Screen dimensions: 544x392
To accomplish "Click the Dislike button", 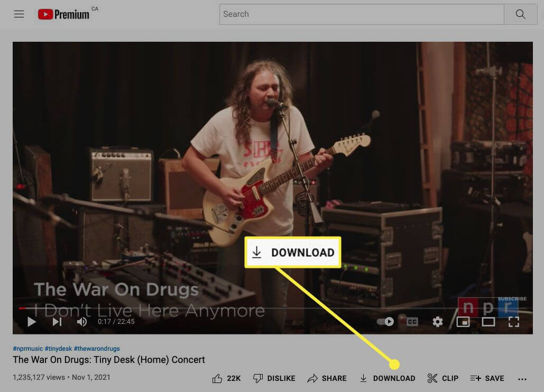I will 274,378.
